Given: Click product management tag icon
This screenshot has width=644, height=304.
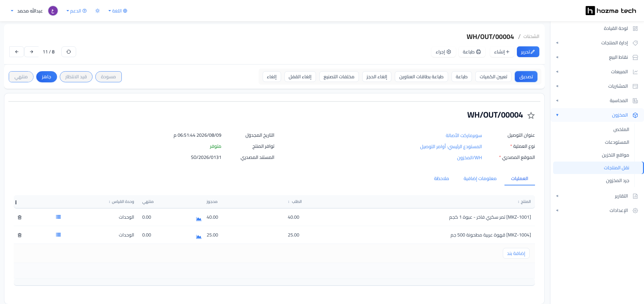Looking at the screenshot, I should tap(635, 43).
